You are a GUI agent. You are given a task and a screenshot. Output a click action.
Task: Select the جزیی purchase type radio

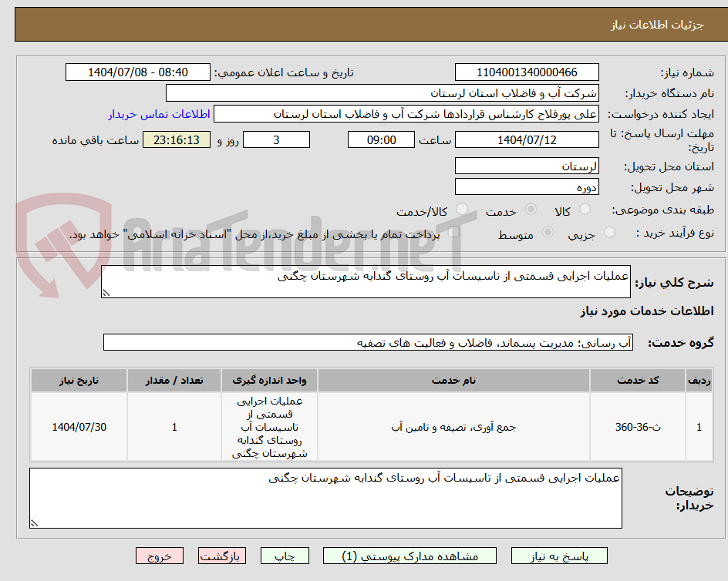[609, 233]
